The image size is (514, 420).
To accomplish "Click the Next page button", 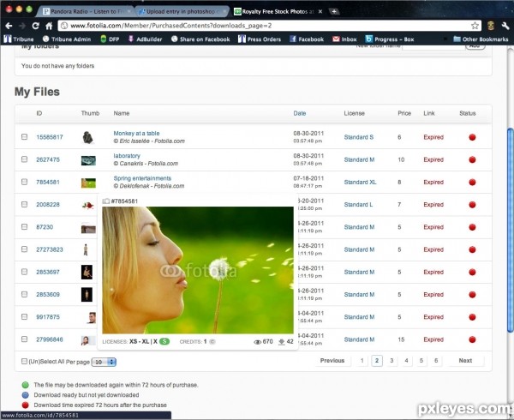I will [465, 361].
